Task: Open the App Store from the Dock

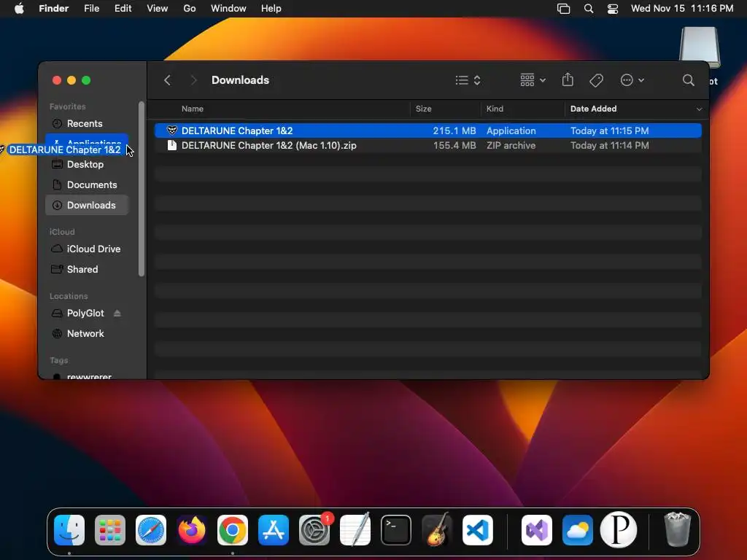Action: 274,530
